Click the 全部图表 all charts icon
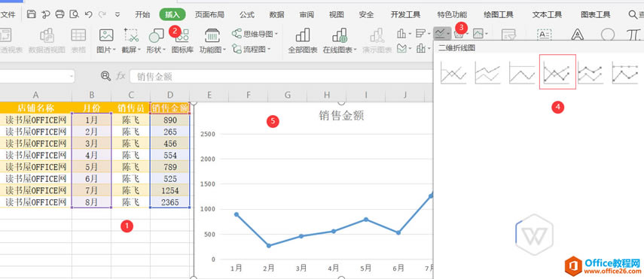This screenshot has height=279, width=644. 303,35
